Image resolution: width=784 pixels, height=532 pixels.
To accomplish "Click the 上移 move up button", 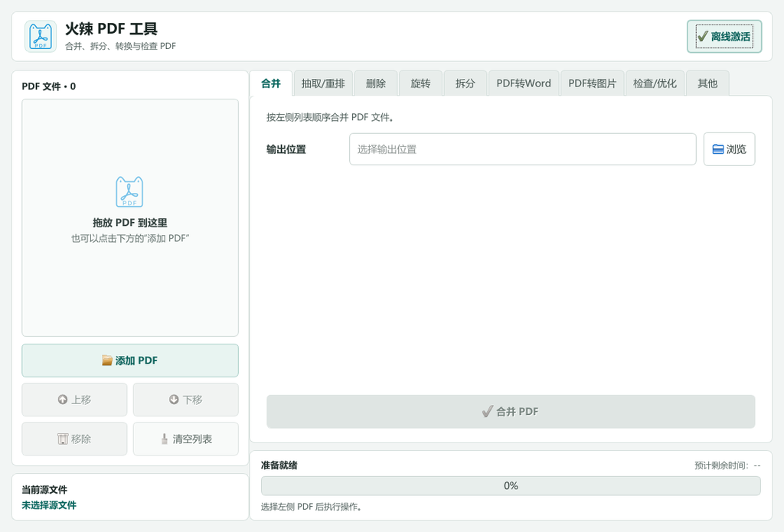I will pos(74,400).
